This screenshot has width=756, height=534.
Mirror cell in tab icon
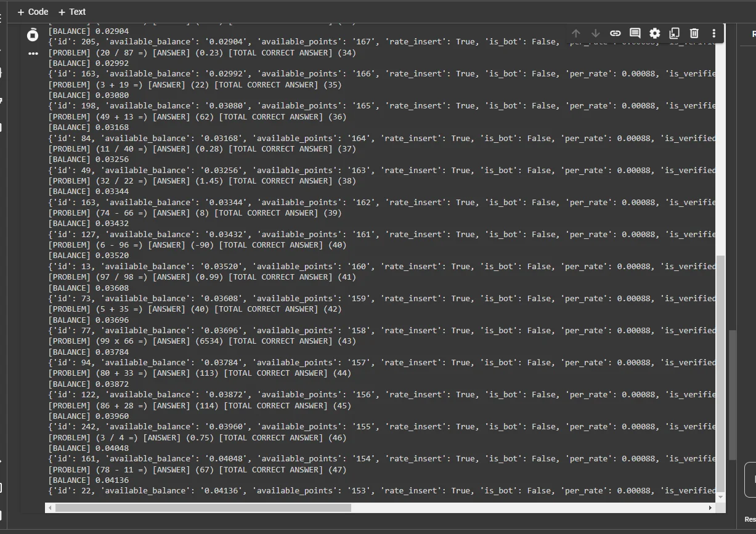pyautogui.click(x=675, y=33)
